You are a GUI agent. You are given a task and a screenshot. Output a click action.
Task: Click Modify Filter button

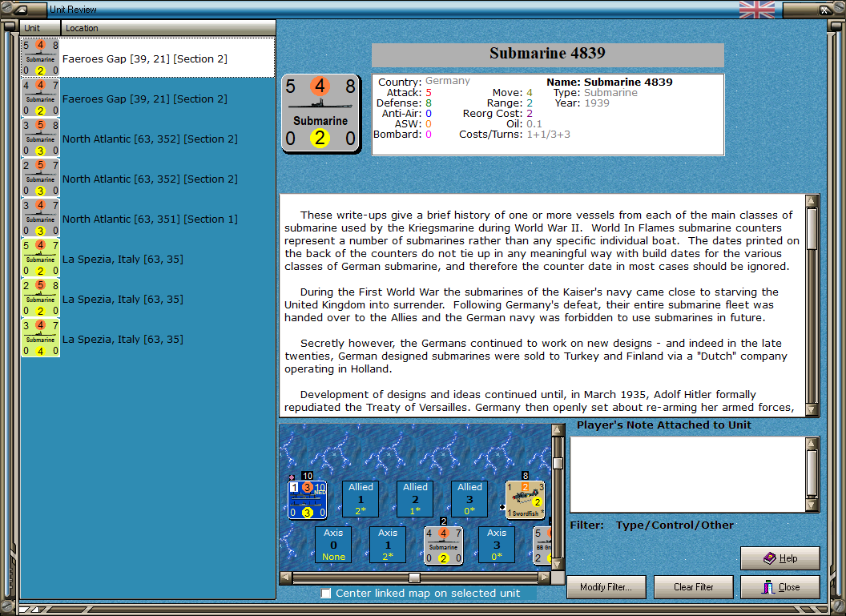point(606,587)
